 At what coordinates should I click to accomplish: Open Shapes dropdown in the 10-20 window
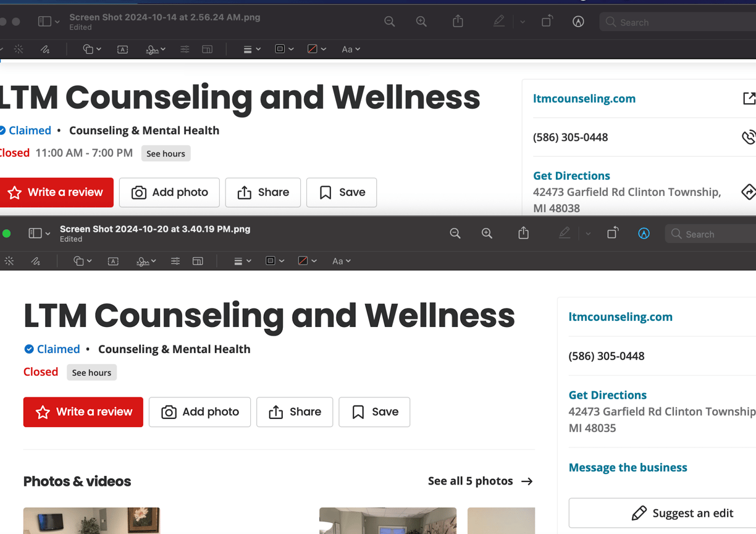tap(83, 261)
